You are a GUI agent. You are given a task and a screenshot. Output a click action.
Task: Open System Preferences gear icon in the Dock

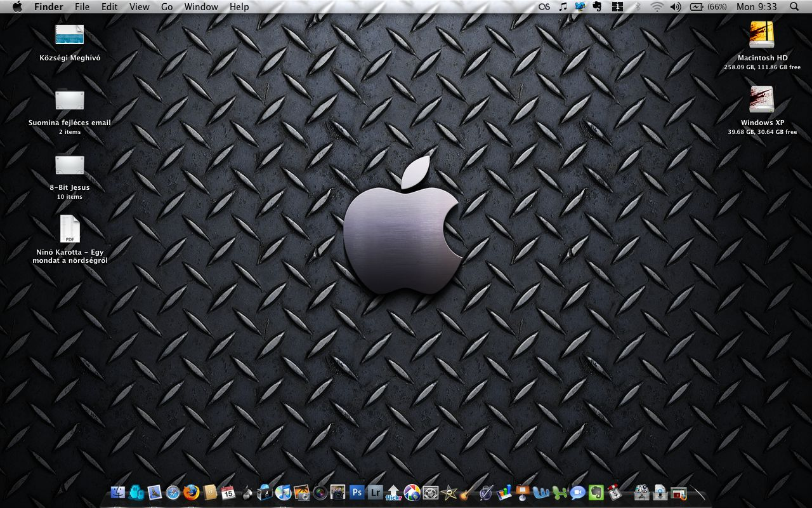click(431, 492)
